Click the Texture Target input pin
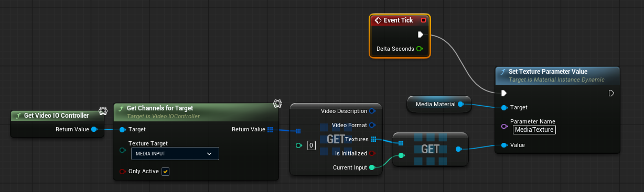The image size is (644, 192). coord(123,150)
